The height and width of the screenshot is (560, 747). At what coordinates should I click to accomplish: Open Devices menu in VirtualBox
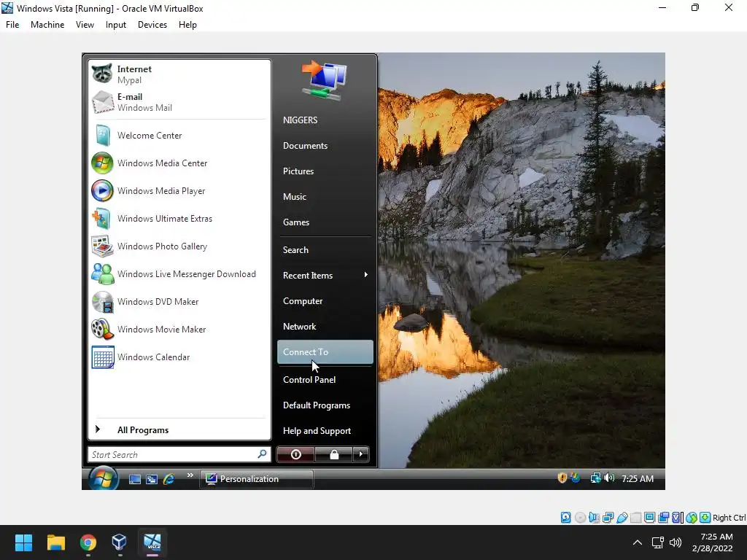tap(152, 25)
